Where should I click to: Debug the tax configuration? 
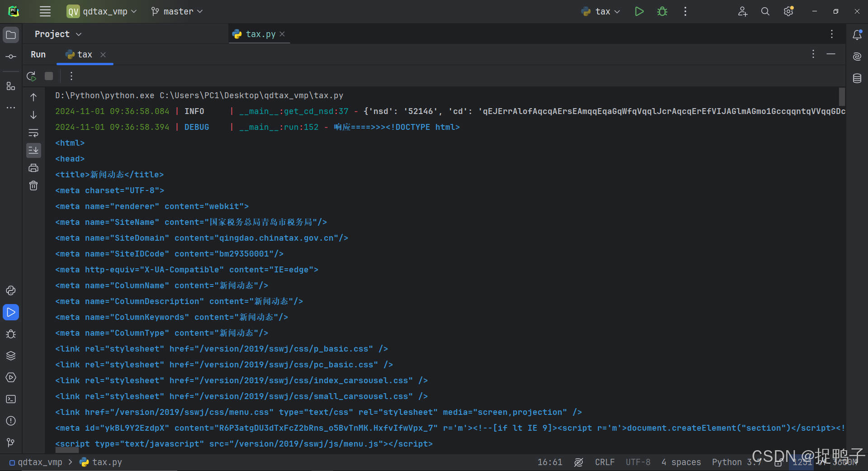tap(662, 11)
